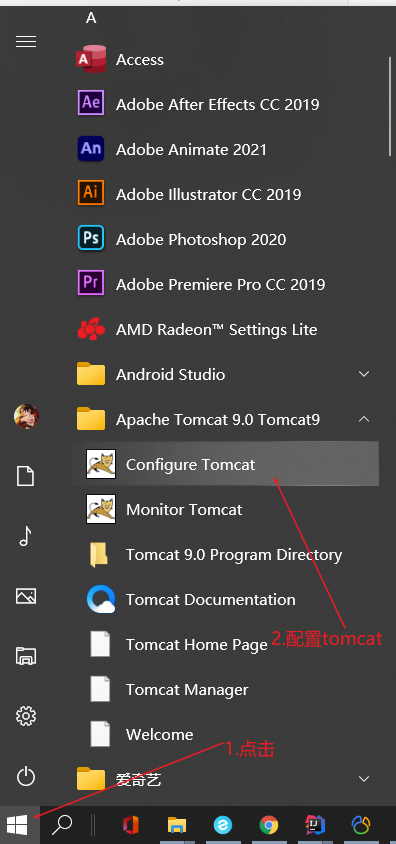Open File Explorer from the Start sidebar
Image resolution: width=396 pixels, height=844 pixels.
26,656
